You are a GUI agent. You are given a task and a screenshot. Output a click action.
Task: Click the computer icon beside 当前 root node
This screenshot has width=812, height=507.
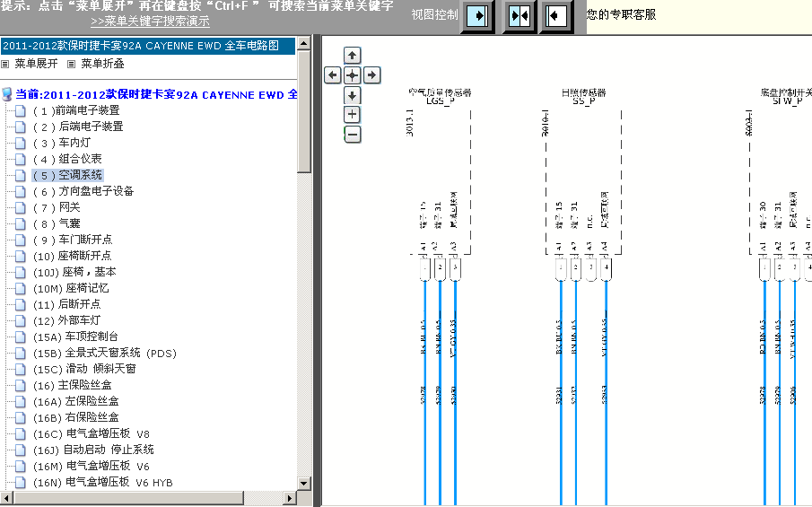click(x=7, y=94)
